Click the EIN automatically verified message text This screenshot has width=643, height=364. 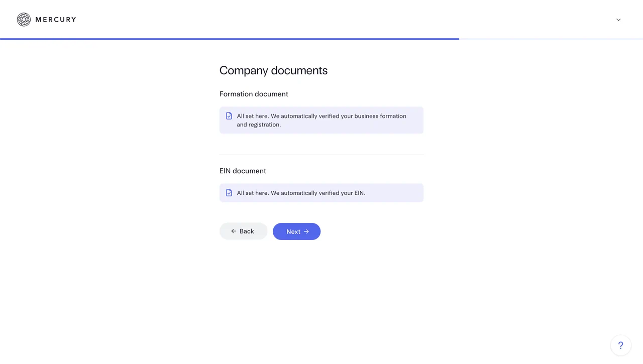tap(301, 193)
